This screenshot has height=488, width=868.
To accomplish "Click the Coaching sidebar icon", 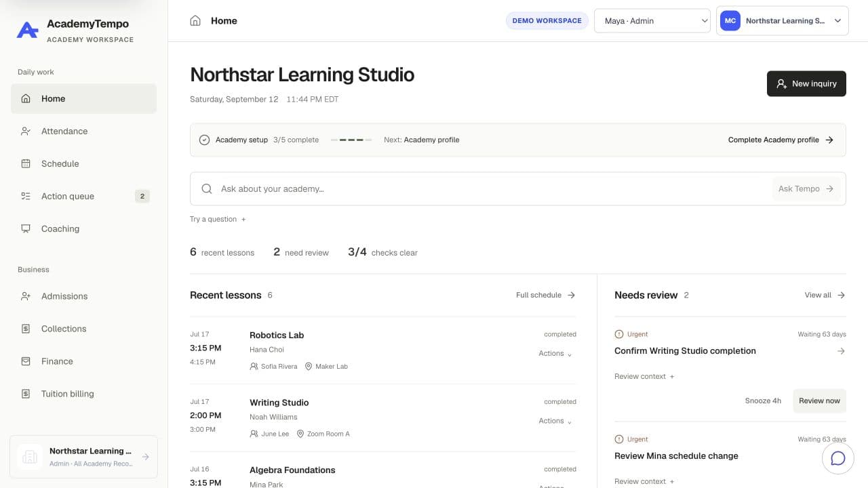I will pos(26,228).
